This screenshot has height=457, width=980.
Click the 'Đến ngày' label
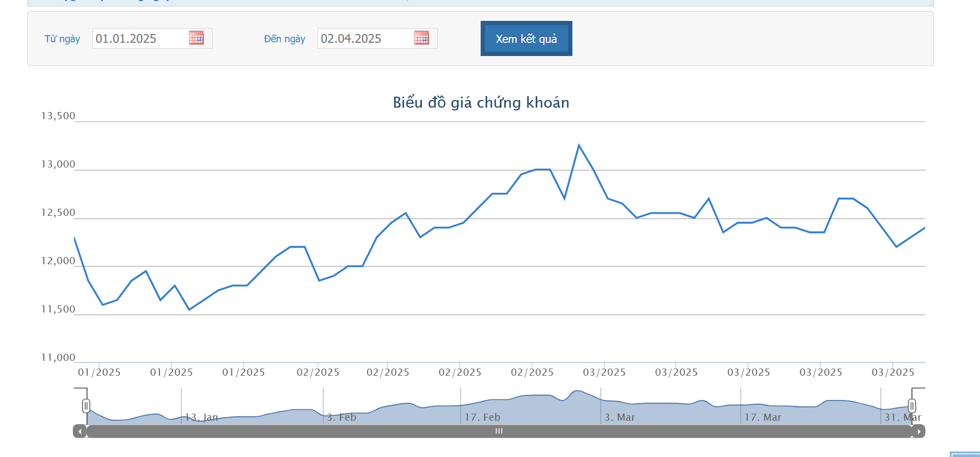pyautogui.click(x=285, y=39)
